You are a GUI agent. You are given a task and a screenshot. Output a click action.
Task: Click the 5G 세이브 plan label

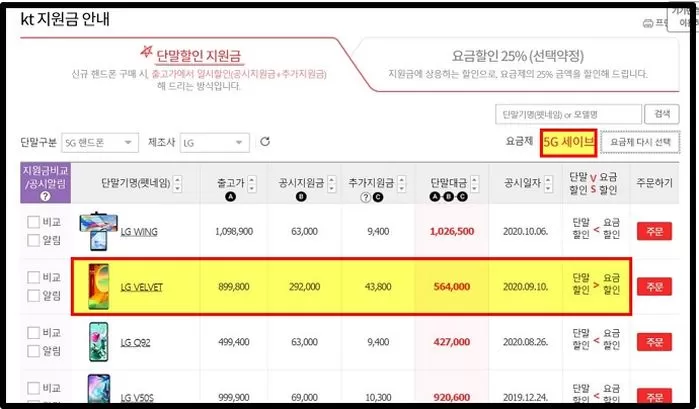[568, 142]
